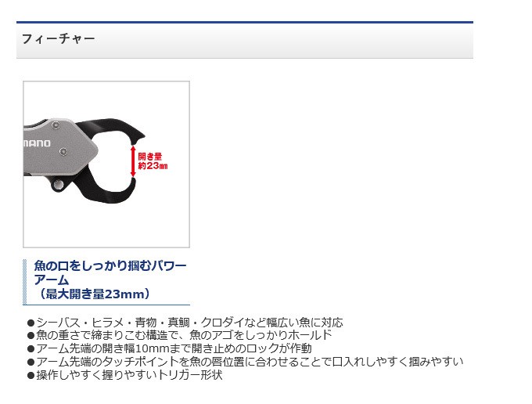Click the gray gradient header bar's empty right side

click(352, 39)
